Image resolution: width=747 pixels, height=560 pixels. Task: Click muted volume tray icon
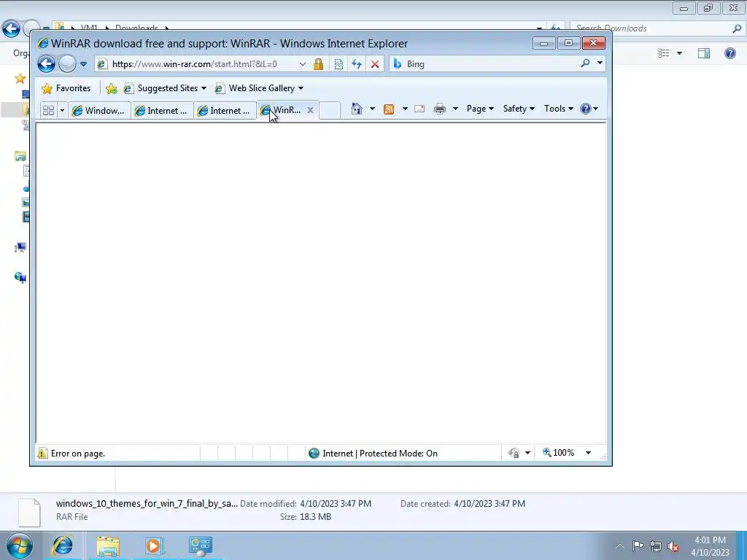click(x=673, y=546)
